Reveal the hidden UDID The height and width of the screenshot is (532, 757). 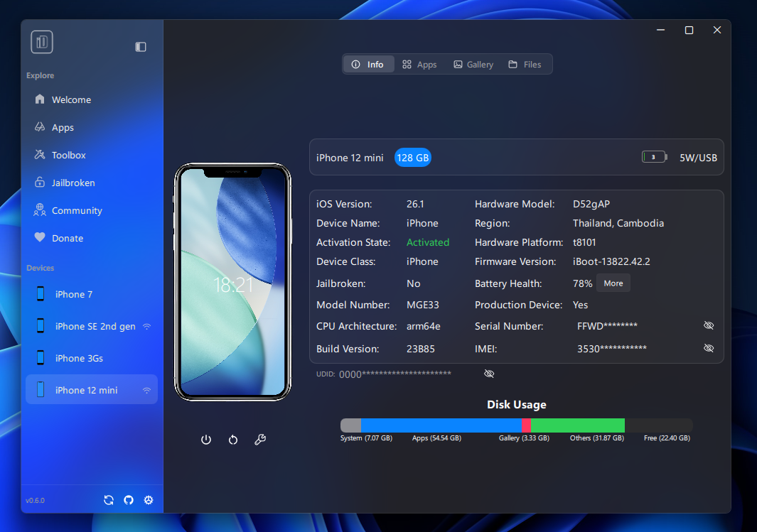click(x=489, y=374)
